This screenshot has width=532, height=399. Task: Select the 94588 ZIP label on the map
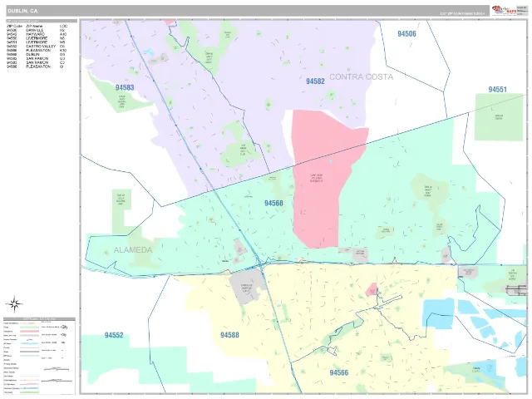(229, 335)
